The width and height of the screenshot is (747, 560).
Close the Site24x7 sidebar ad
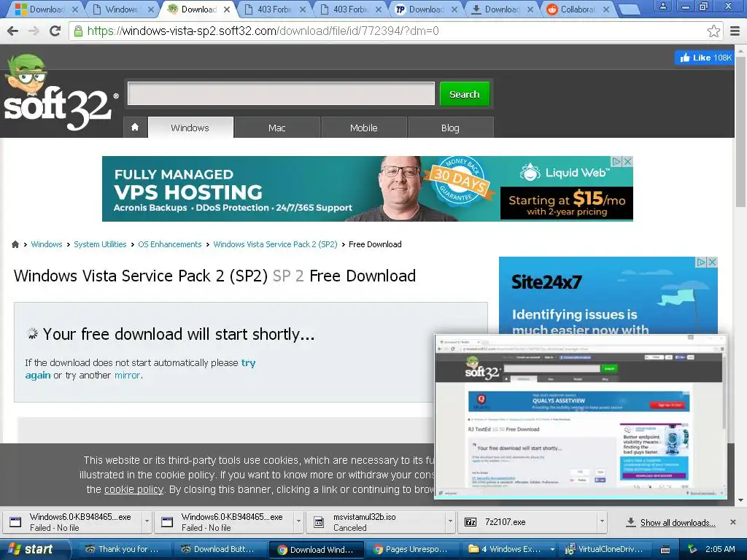tap(712, 262)
